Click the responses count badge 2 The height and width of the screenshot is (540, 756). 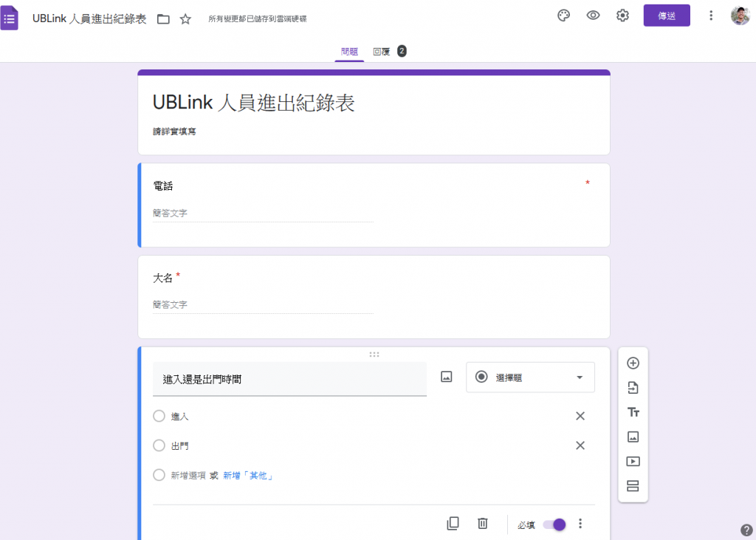click(402, 51)
